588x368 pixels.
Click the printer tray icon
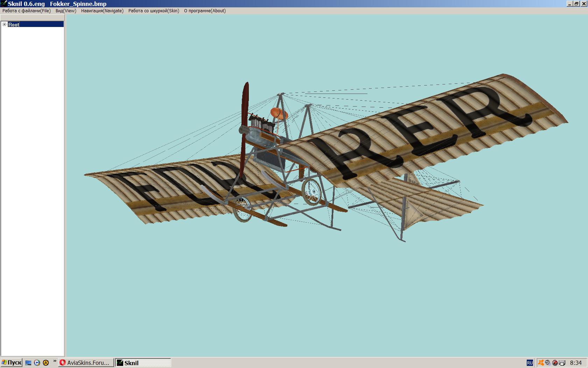click(x=562, y=363)
